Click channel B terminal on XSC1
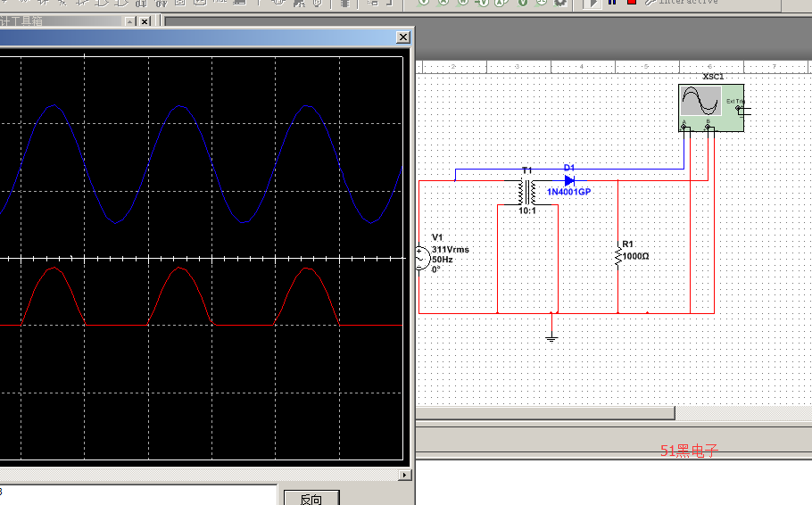Screen dimensions: 812x505 (x=708, y=127)
